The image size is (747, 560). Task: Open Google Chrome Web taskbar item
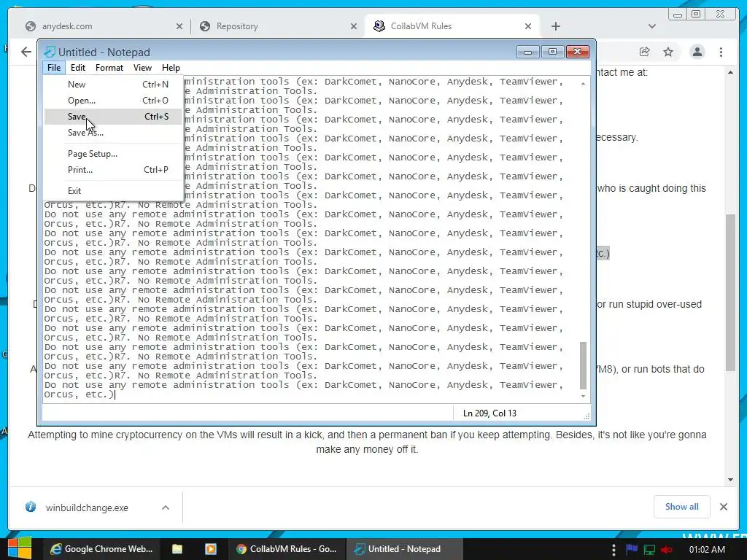tap(101, 549)
